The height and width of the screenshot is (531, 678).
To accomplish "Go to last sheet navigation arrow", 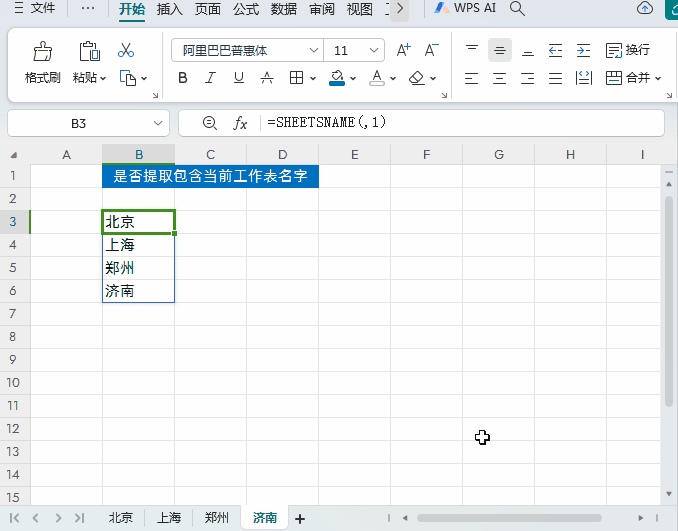I will click(x=80, y=518).
